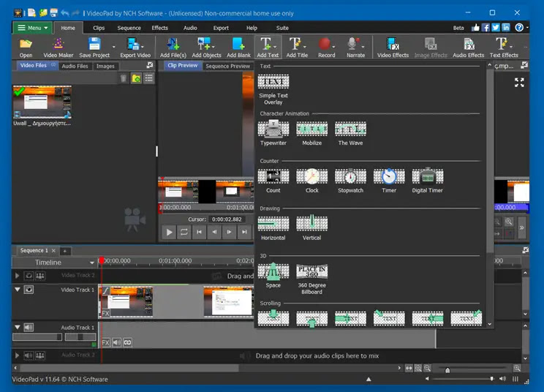Open the Text Effects tool
Screen dimensions: 544x392
(503, 48)
